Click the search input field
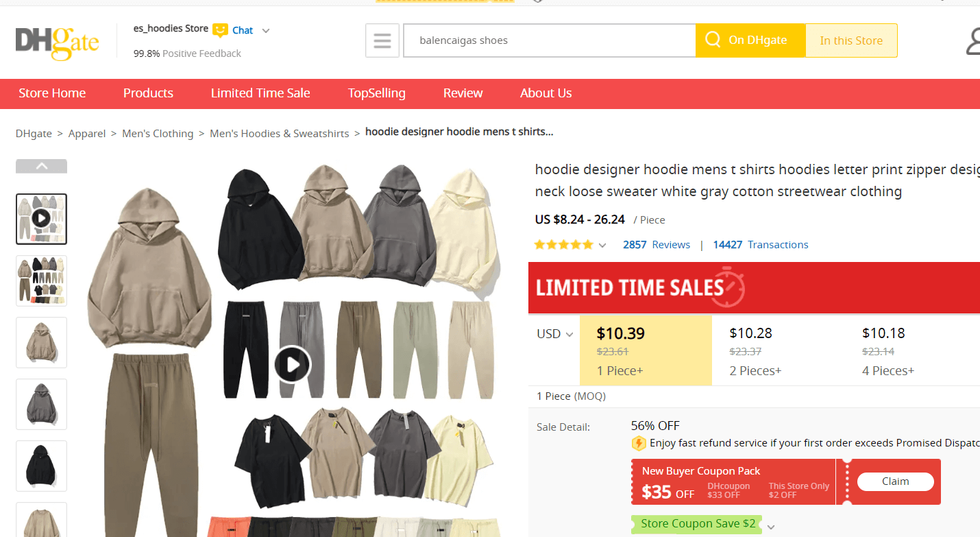The width and height of the screenshot is (980, 537). pos(548,40)
